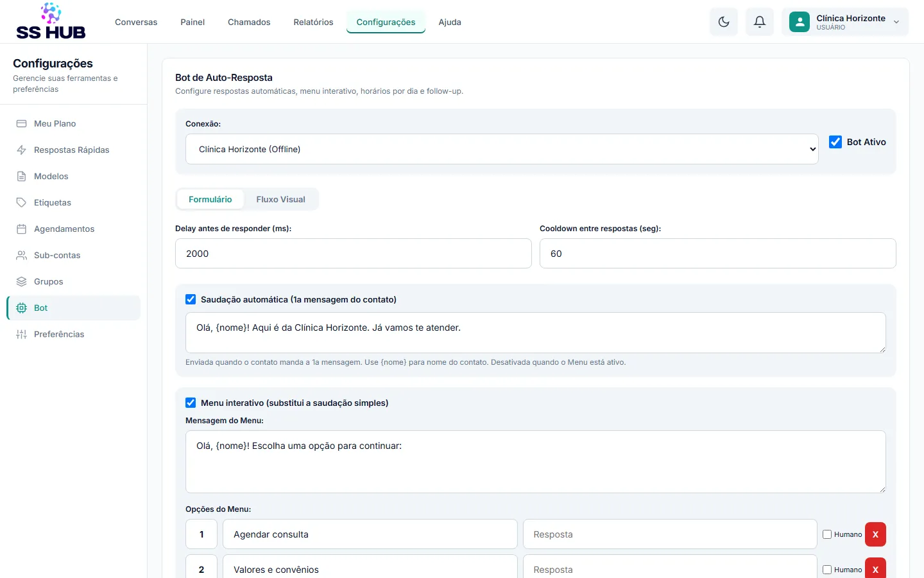Click option number 2 field

pos(201,567)
